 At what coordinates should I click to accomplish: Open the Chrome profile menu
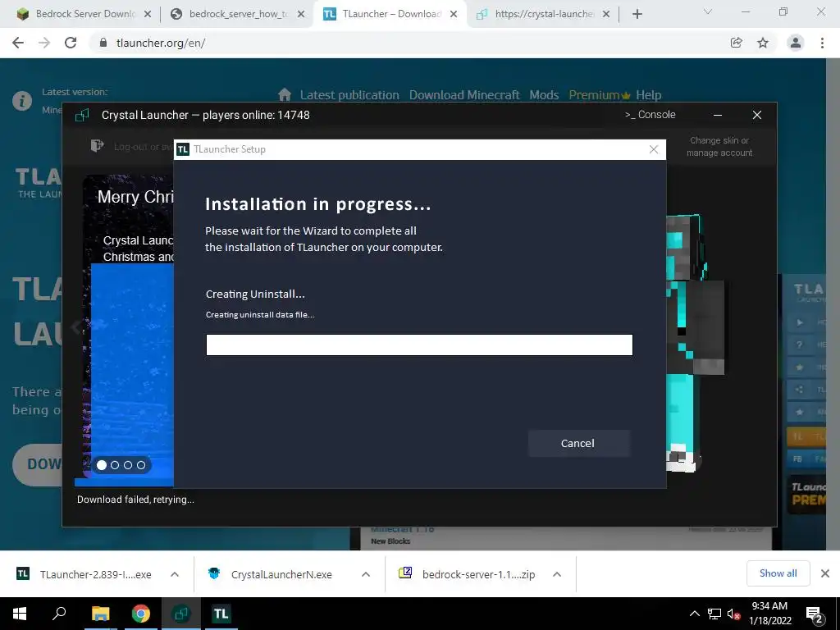tap(796, 43)
